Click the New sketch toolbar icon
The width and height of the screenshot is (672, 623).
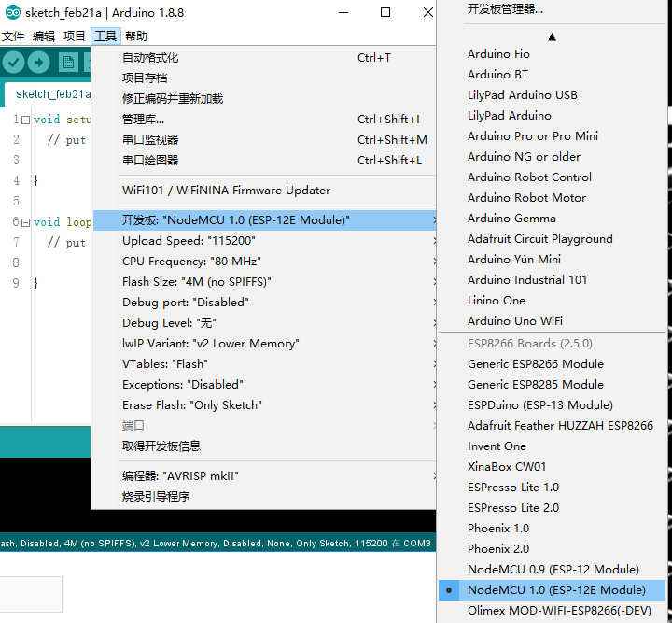point(68,63)
